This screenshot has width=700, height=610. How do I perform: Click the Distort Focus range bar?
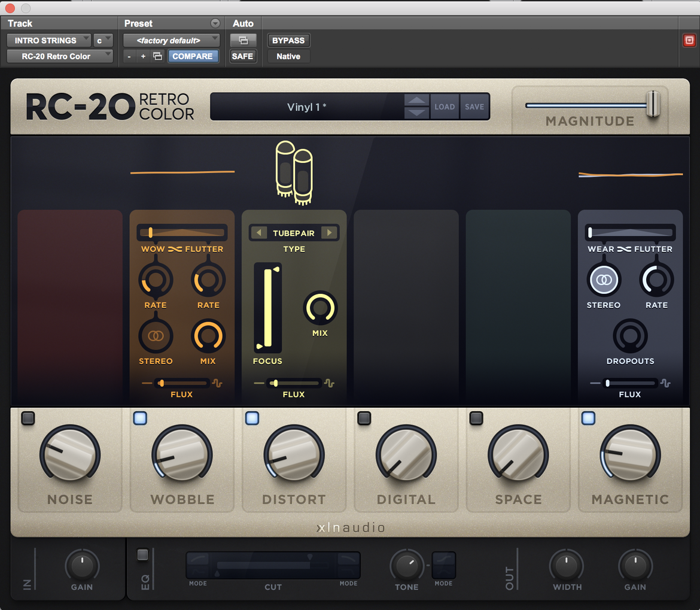(x=268, y=308)
